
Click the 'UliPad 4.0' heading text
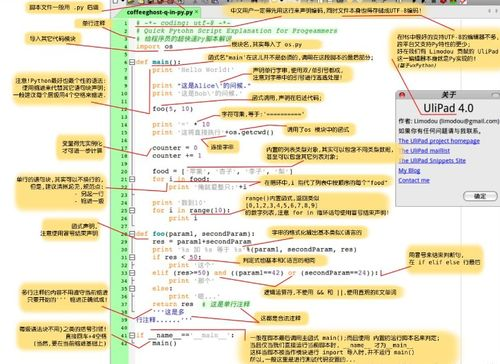pos(448,108)
